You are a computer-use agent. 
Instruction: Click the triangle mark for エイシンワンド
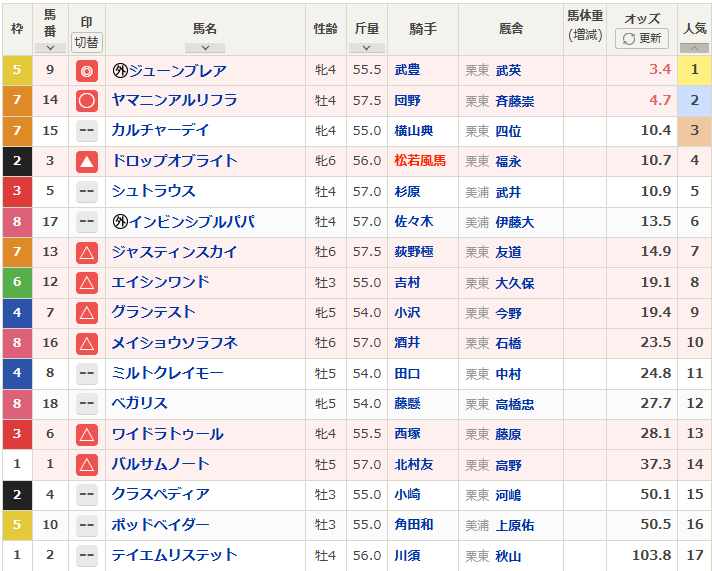(87, 283)
